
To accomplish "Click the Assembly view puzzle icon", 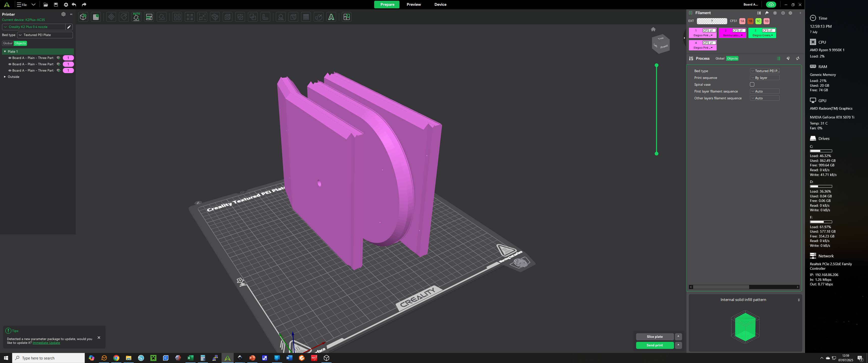I will click(346, 17).
